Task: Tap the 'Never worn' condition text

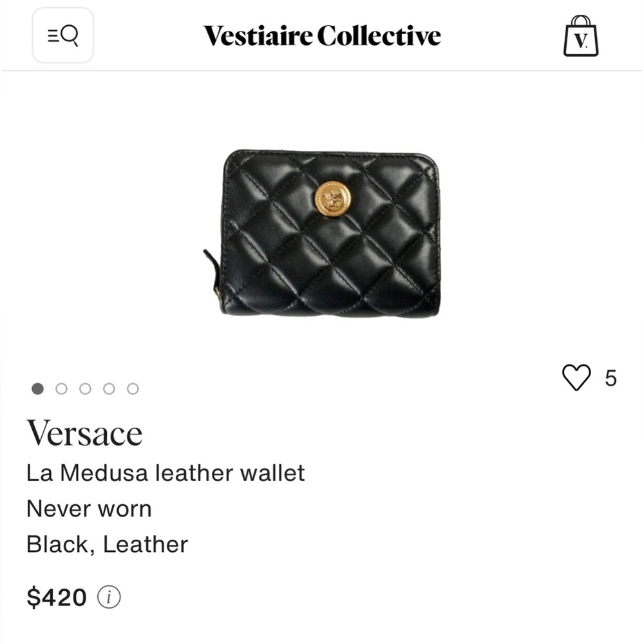Action: coord(89,509)
